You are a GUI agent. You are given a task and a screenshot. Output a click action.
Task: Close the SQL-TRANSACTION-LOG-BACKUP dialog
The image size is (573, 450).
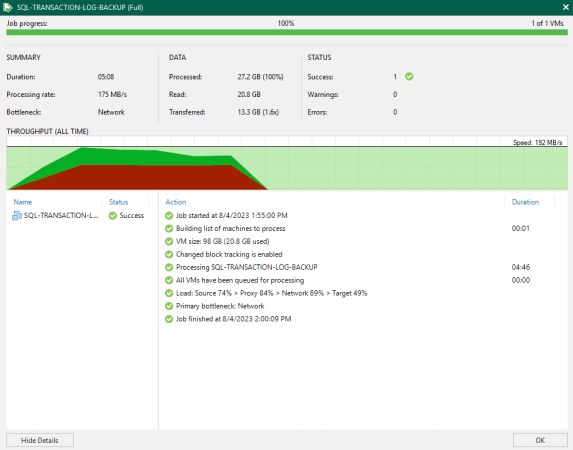(565, 7)
